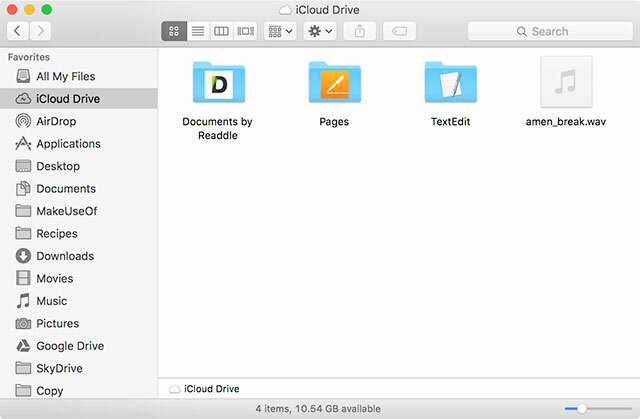The image size is (640, 419).
Task: Go back with the left arrow button
Action: 18,31
